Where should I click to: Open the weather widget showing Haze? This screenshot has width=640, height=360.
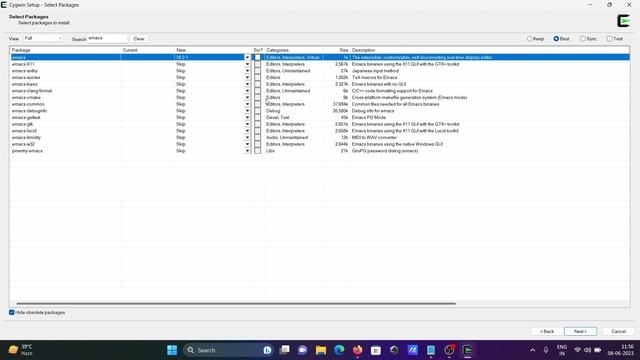(x=20, y=350)
